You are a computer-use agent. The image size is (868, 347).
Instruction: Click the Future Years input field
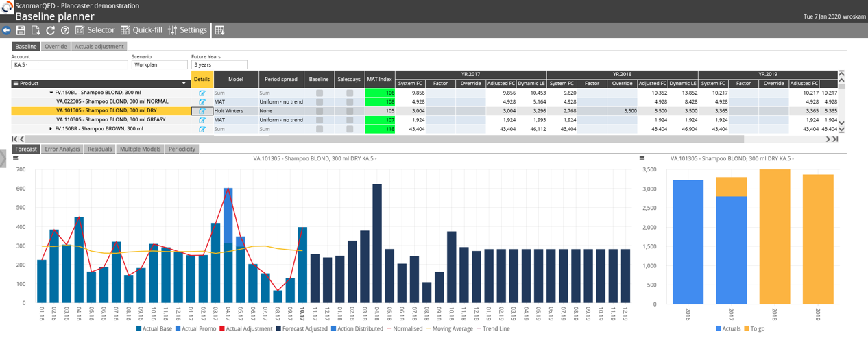point(219,64)
